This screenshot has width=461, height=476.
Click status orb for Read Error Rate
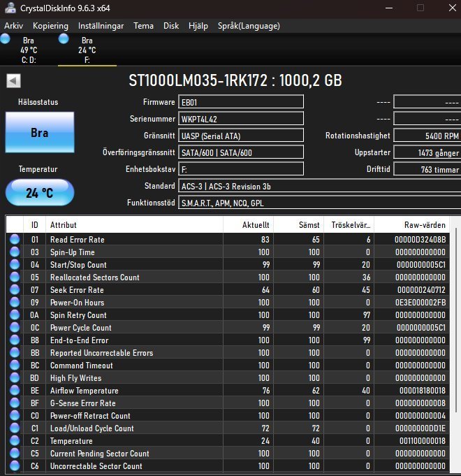(15, 240)
